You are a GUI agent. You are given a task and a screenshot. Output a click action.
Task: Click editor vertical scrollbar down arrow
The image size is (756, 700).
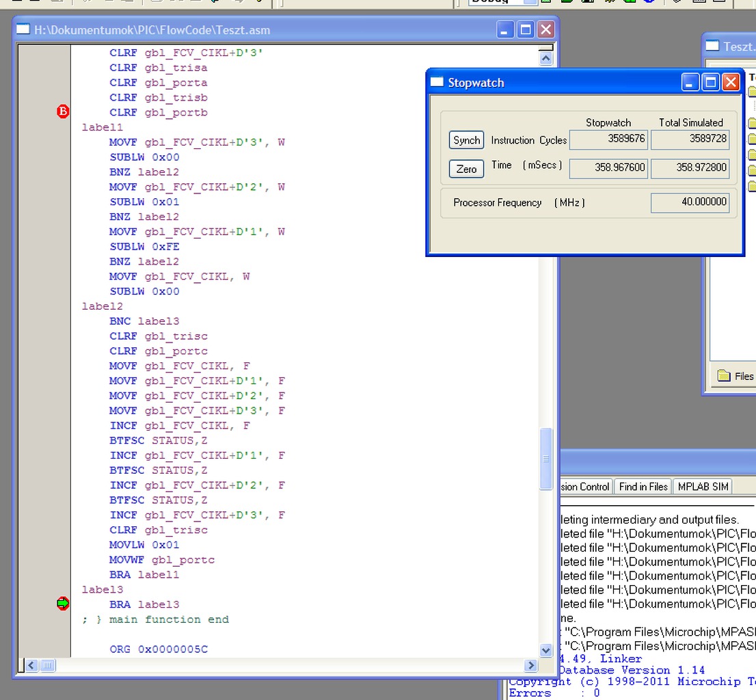(x=545, y=650)
